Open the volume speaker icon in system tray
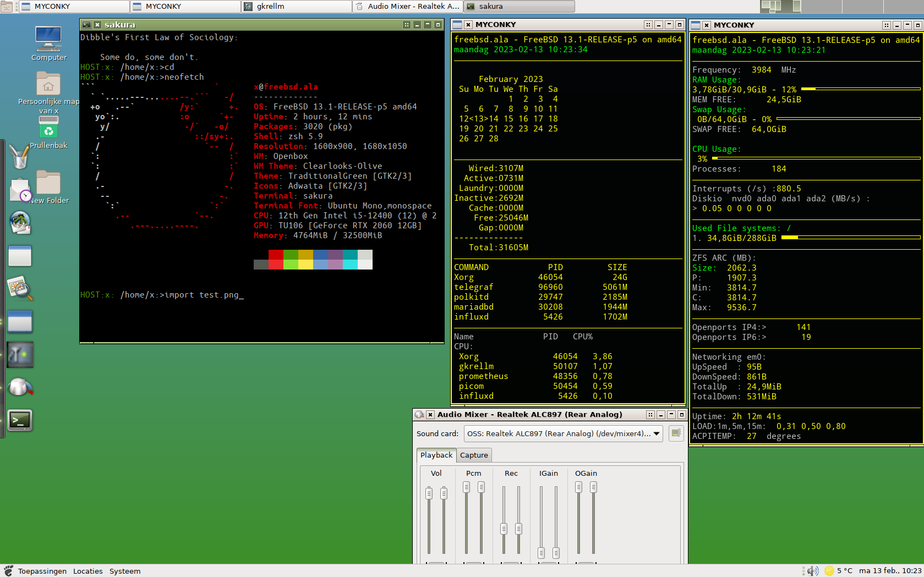The image size is (924, 577). click(813, 571)
